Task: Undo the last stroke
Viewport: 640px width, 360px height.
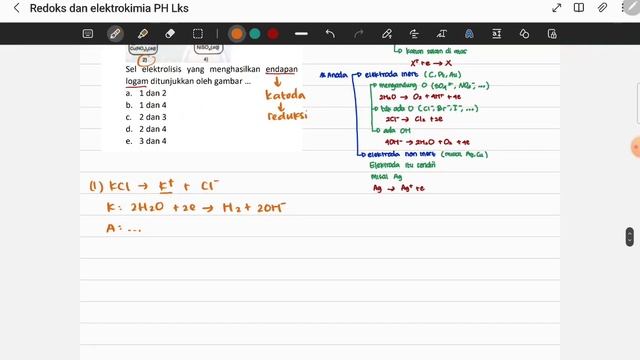Action: (330, 34)
